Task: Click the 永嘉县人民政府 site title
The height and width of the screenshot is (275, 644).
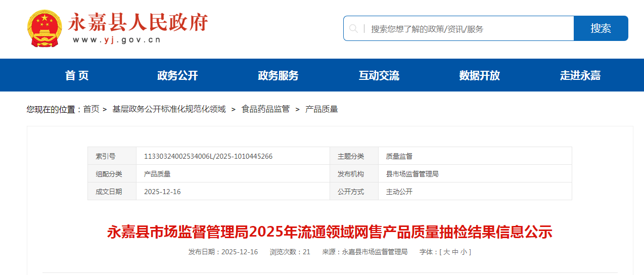Action: click(x=137, y=22)
